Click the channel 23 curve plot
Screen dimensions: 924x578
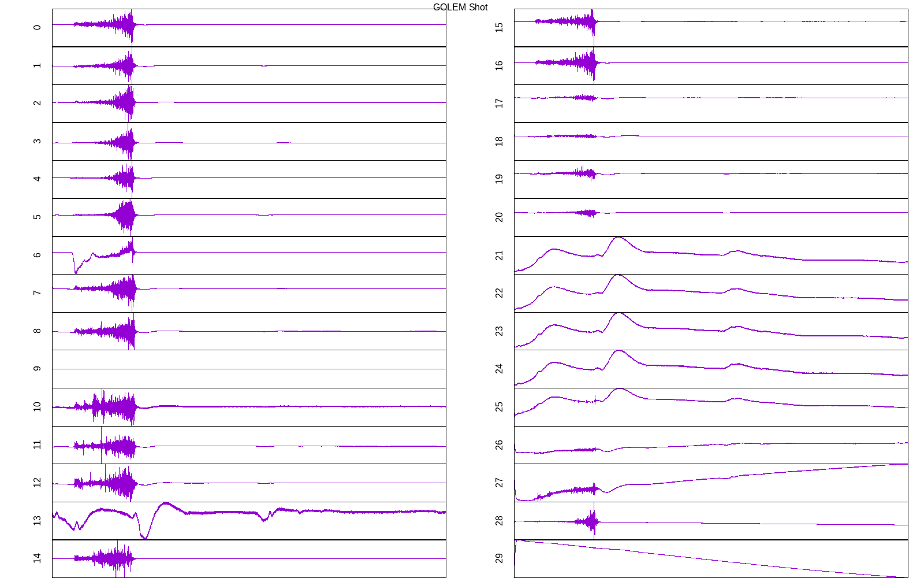point(711,331)
